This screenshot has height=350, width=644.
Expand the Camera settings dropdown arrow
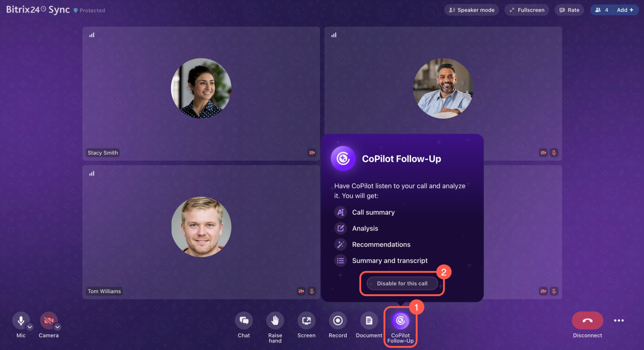57,327
